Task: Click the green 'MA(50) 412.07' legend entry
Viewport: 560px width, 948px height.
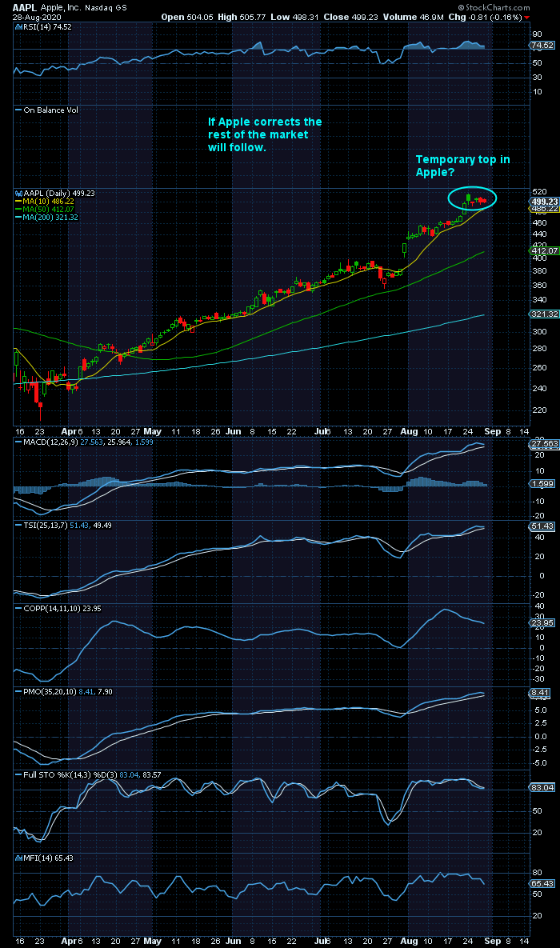Action: coord(50,209)
